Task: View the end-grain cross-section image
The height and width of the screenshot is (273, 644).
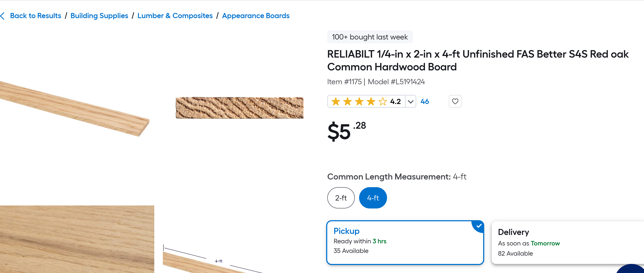Action: point(240,108)
